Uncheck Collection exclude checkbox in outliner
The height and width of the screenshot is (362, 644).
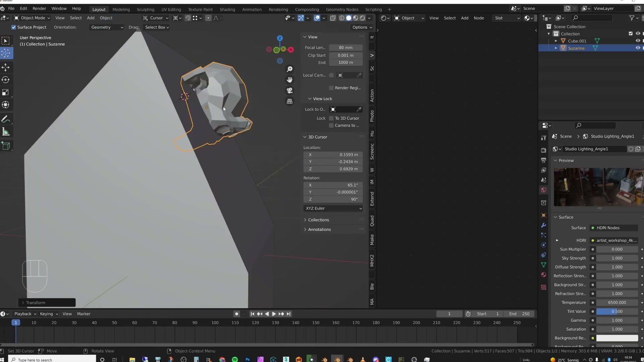[631, 34]
